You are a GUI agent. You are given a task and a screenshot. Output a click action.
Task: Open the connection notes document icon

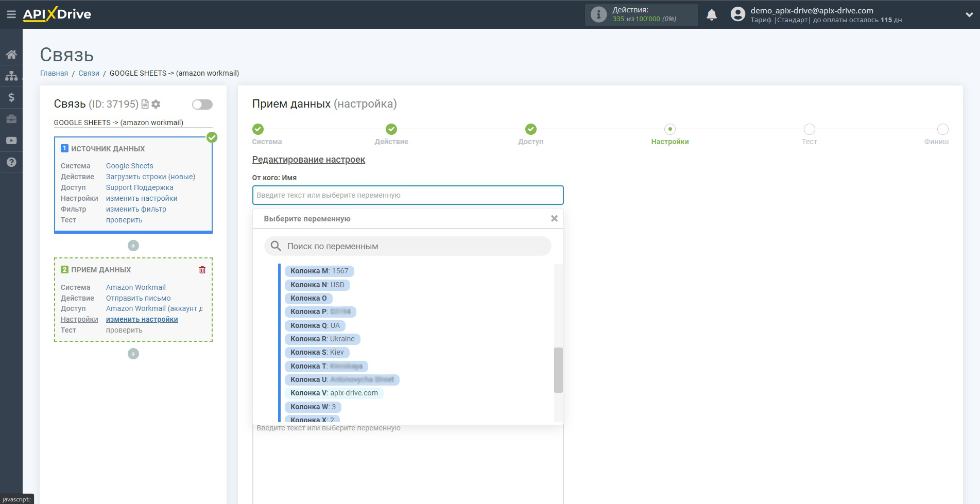145,104
